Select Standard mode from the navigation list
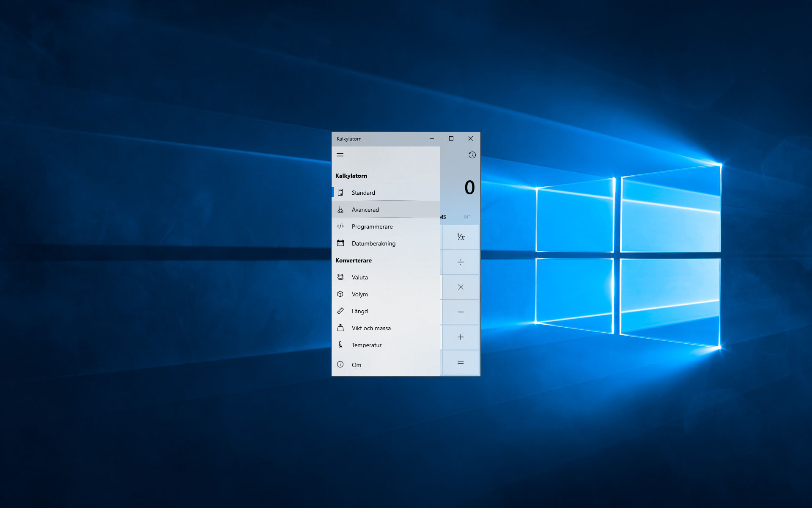Viewport: 812px width, 508px height. tap(363, 192)
